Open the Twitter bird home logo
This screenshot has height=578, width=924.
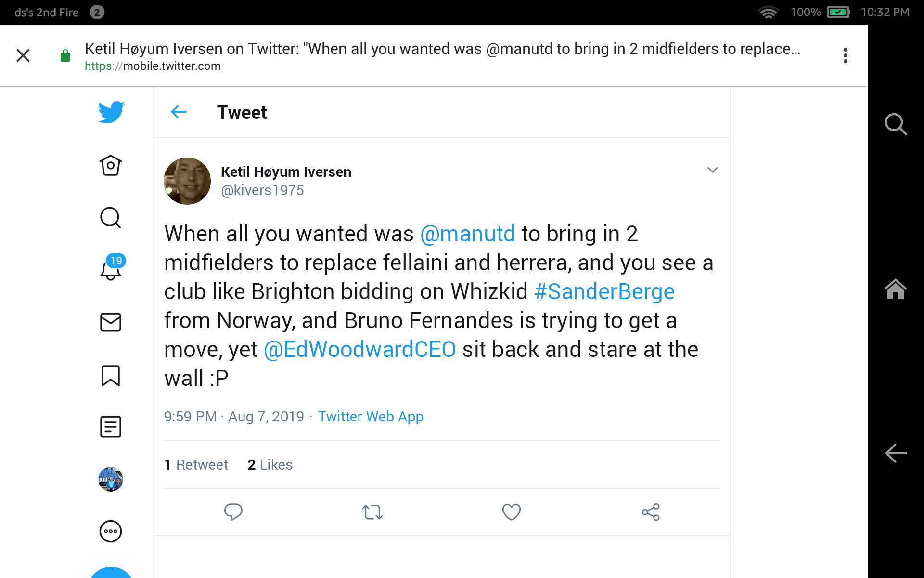[111, 112]
